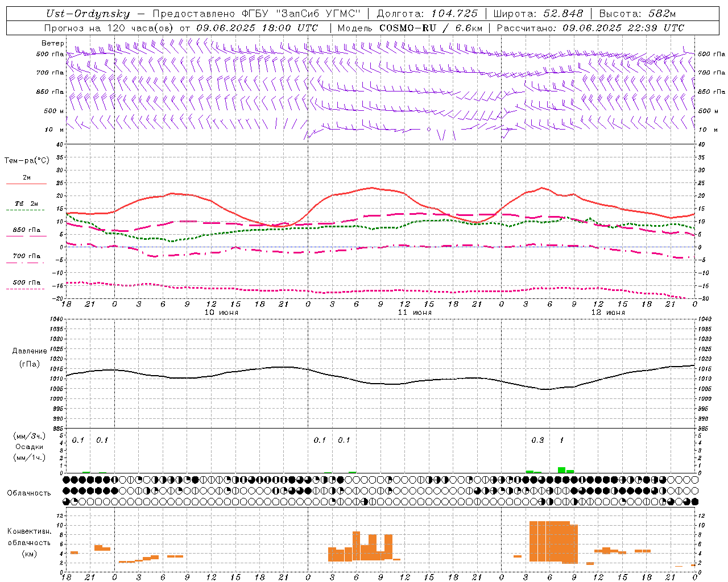Click the 700 гПа temperature legend label

[27, 256]
